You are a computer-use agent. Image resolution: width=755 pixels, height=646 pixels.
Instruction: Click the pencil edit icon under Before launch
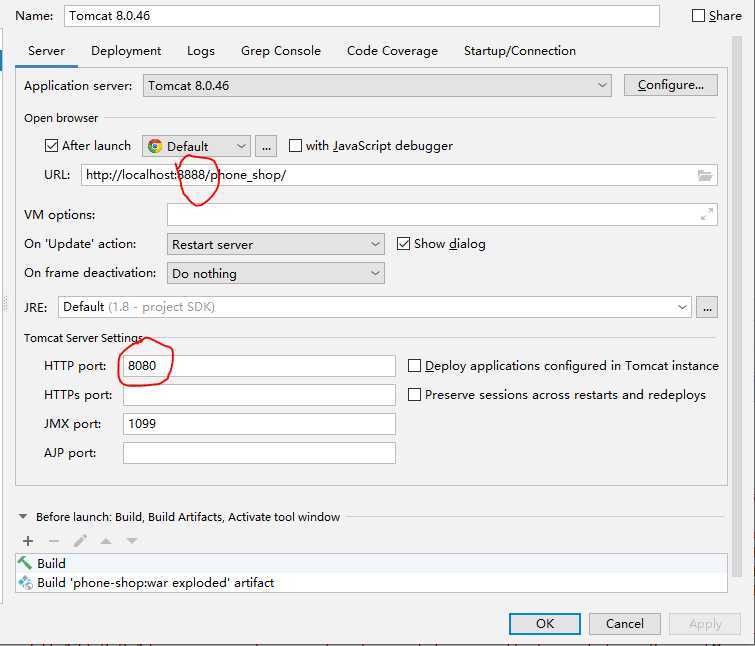(80, 541)
